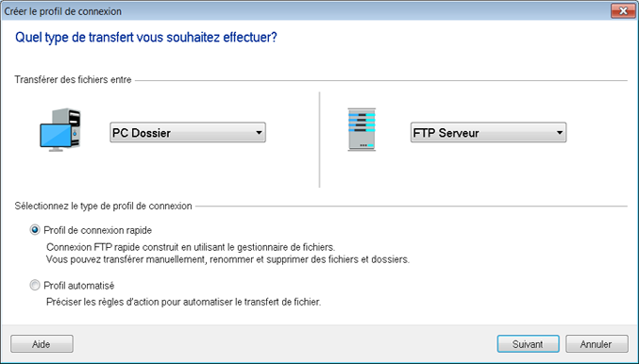Open help with the Aide button
Screen dimensions: 639x364
[42, 344]
